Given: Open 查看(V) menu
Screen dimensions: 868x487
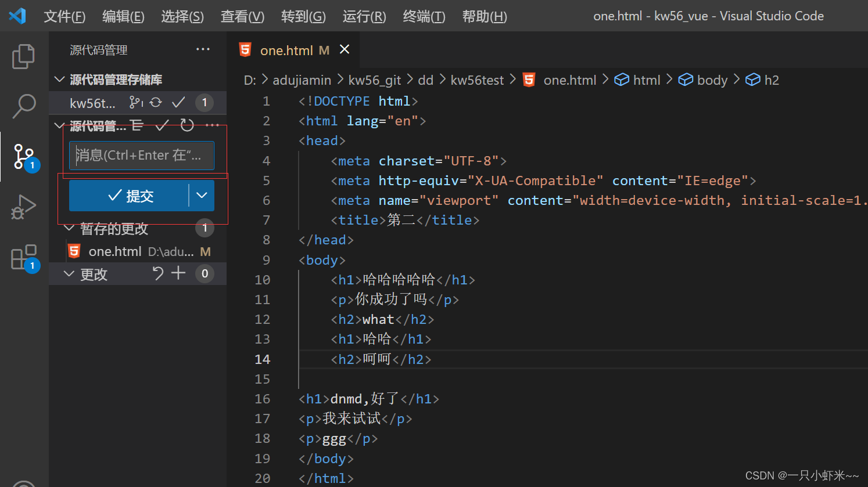Looking at the screenshot, I should coord(242,16).
